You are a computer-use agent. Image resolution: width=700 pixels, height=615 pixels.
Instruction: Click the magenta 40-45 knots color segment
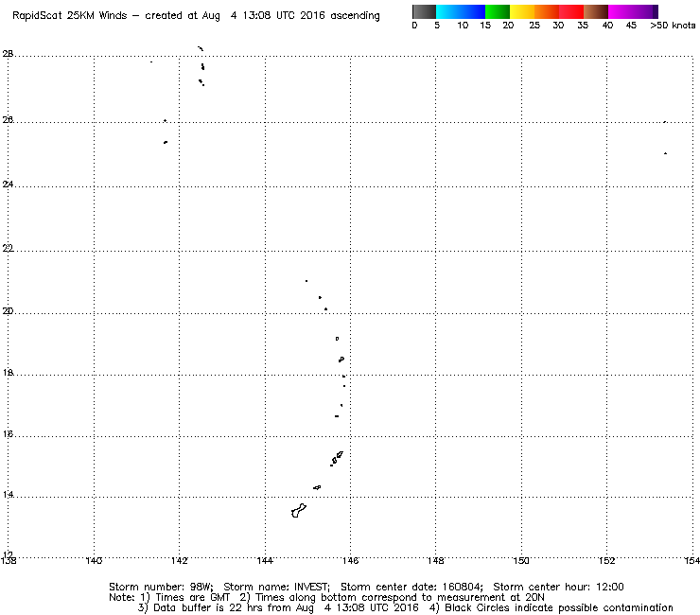pos(621,11)
